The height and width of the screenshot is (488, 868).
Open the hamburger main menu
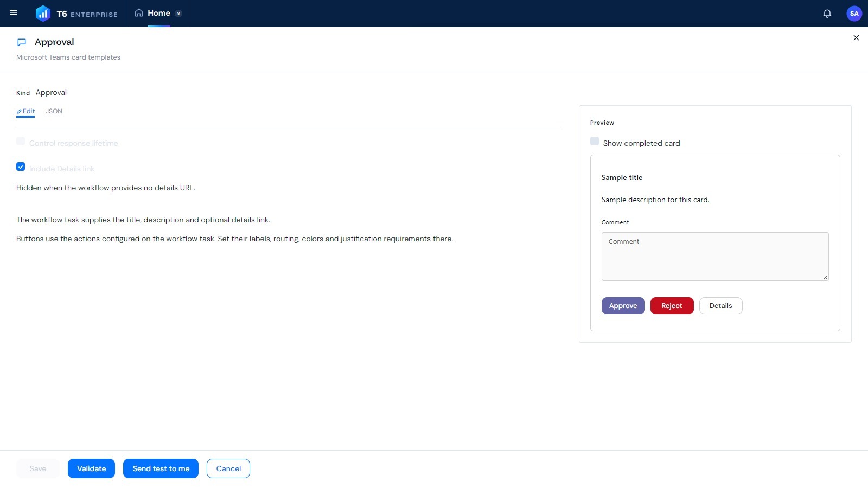tap(14, 13)
